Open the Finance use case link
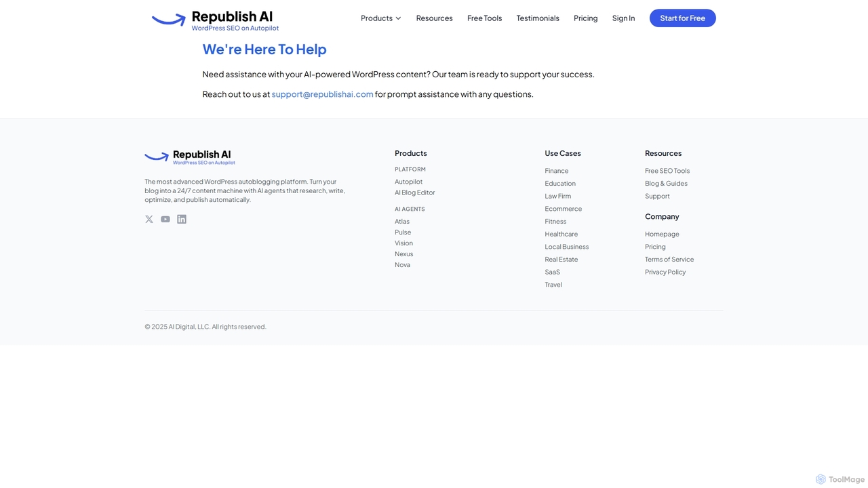The width and height of the screenshot is (868, 488). (557, 171)
